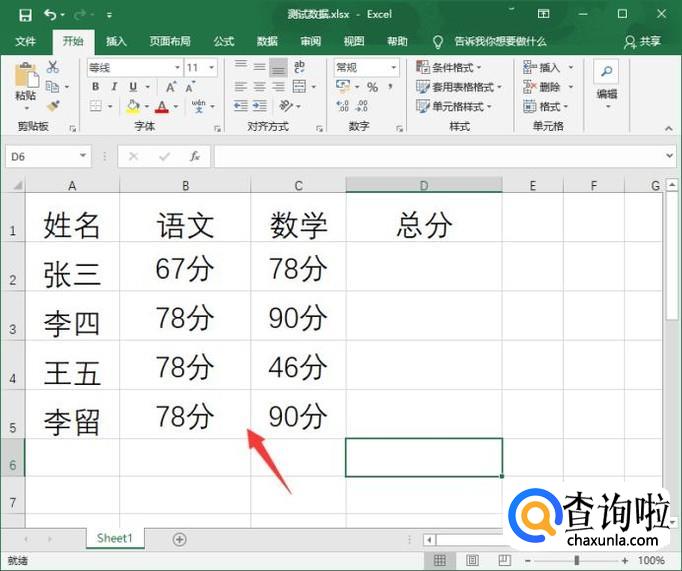Switch to Page Layout view in the status bar
This screenshot has width=682, height=571.
[x=472, y=561]
